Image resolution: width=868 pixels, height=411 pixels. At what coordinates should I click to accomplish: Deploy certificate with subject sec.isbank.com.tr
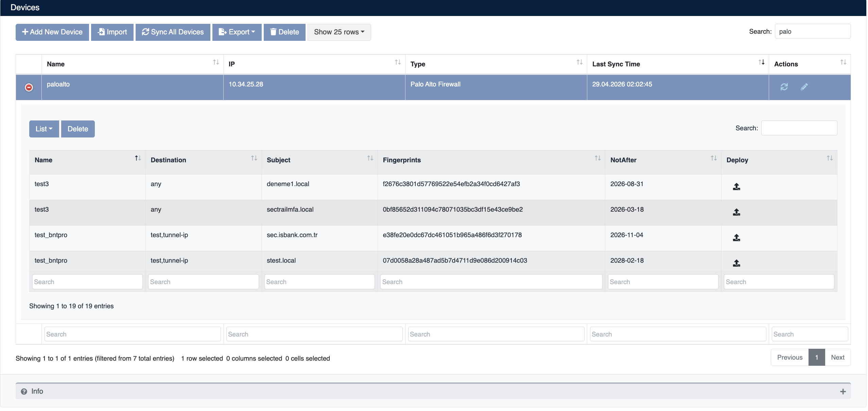736,237
